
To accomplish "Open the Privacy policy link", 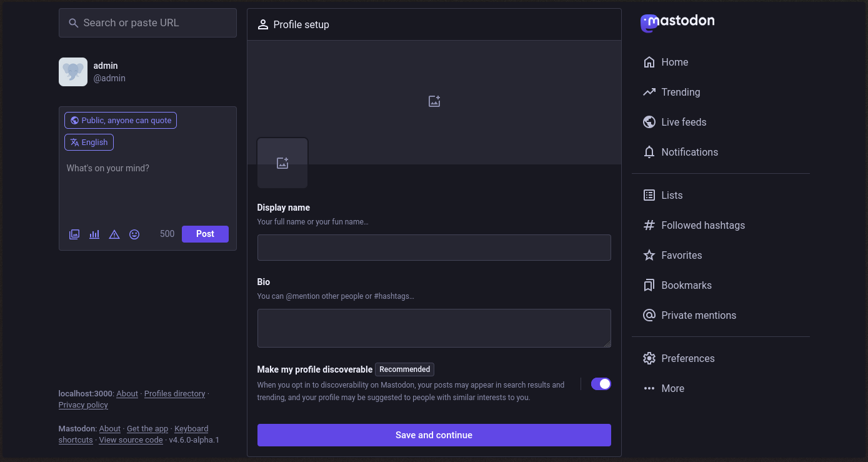I will (82, 404).
